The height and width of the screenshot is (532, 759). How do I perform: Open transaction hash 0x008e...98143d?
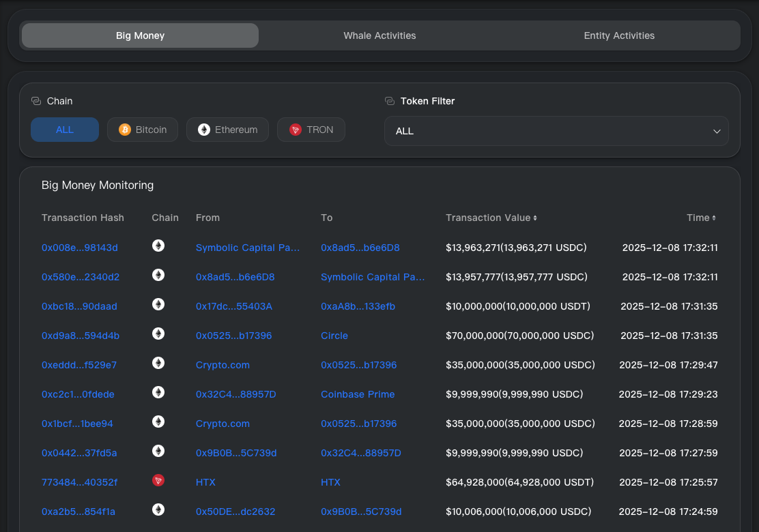tap(80, 248)
